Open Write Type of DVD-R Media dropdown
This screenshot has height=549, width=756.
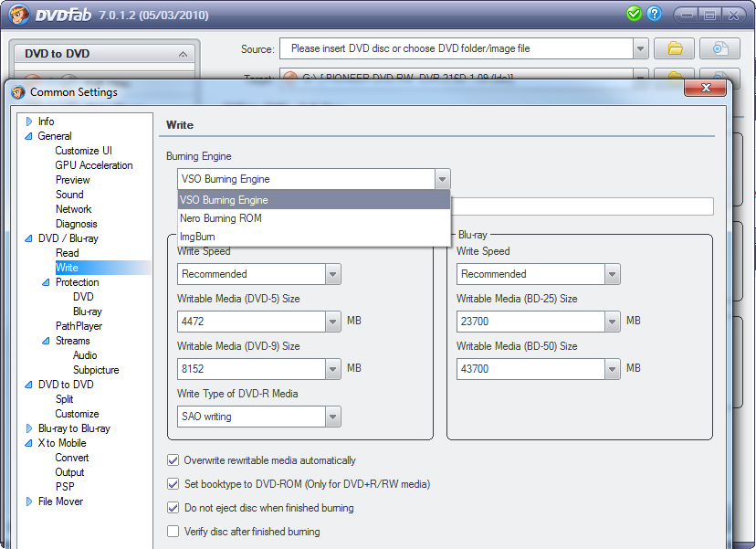coord(333,417)
